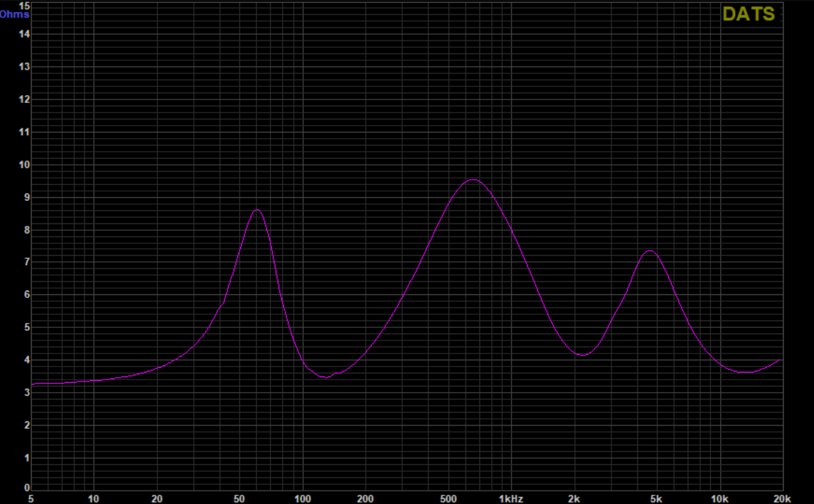This screenshot has height=504, width=814.
Task: Click the DATS logo in the corner
Action: point(749,14)
